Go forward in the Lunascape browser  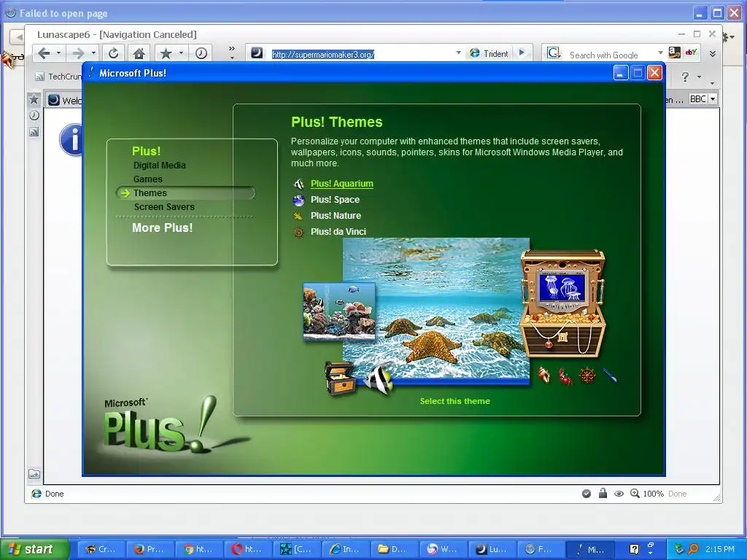tap(78, 53)
